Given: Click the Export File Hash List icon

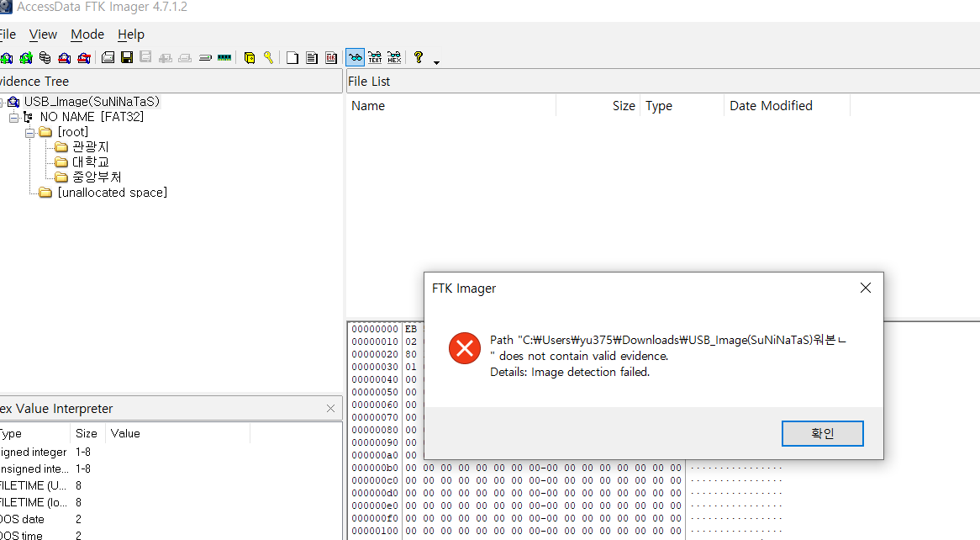Looking at the screenshot, I should (x=311, y=57).
